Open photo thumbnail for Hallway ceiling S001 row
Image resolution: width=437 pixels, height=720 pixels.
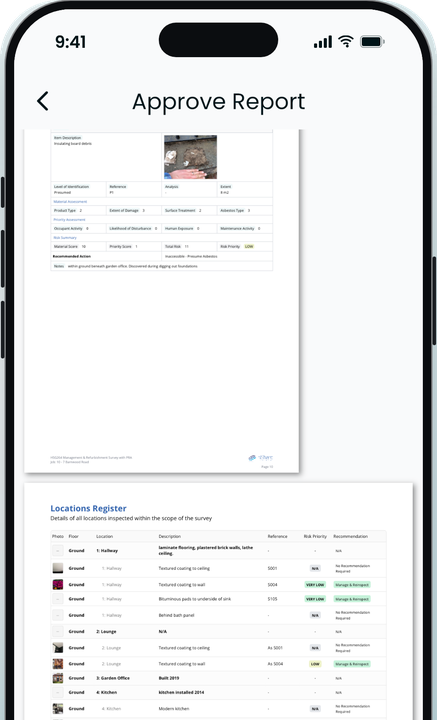tap(57, 568)
